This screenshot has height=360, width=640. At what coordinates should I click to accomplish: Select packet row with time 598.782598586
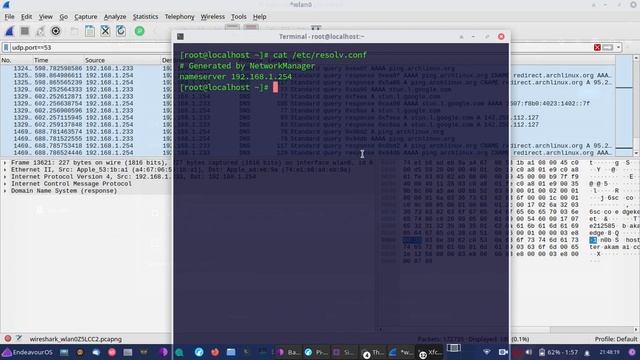(x=86, y=69)
